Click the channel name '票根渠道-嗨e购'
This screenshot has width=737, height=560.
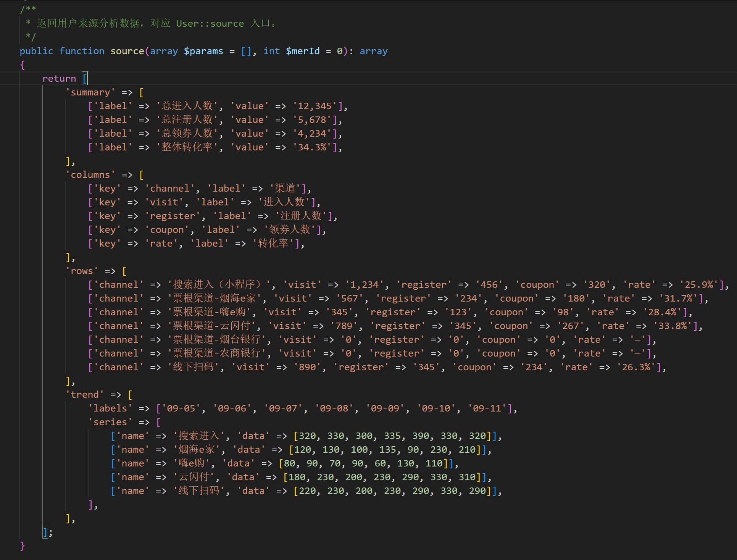210,312
